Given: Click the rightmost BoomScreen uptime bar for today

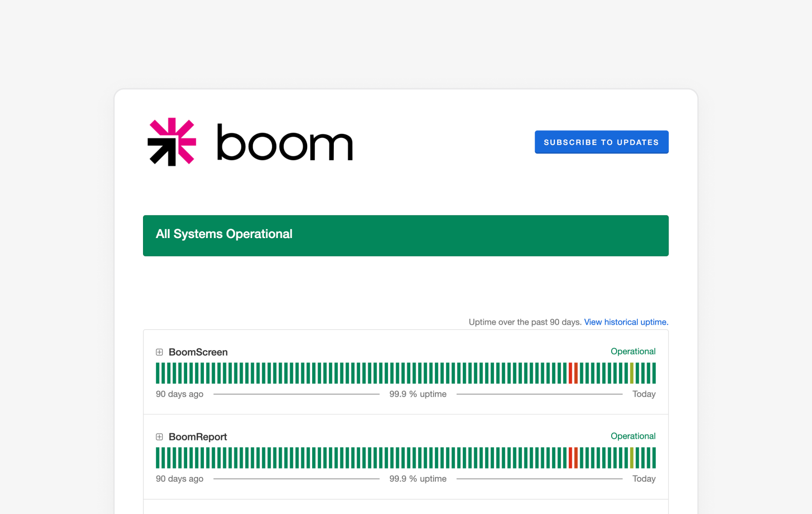Looking at the screenshot, I should (x=654, y=373).
